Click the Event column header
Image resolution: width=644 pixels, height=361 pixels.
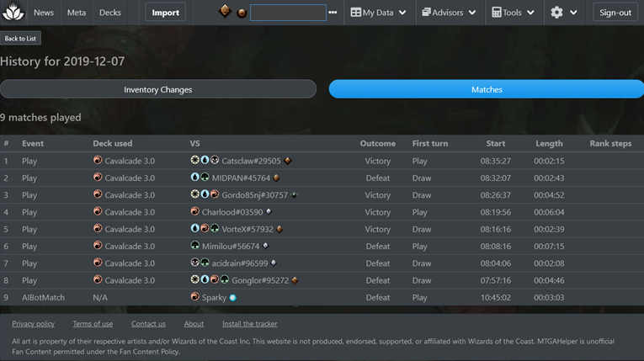point(33,143)
